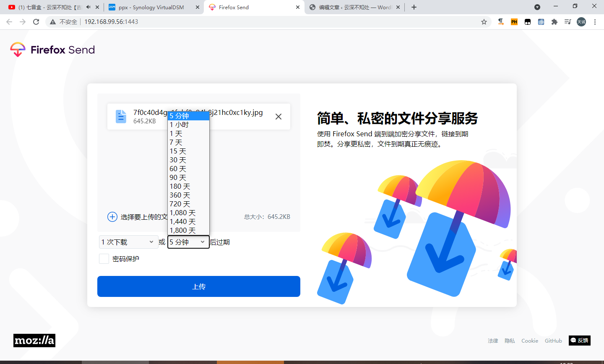The image size is (604, 364).
Task: Open the PH browser extension
Action: point(514,21)
